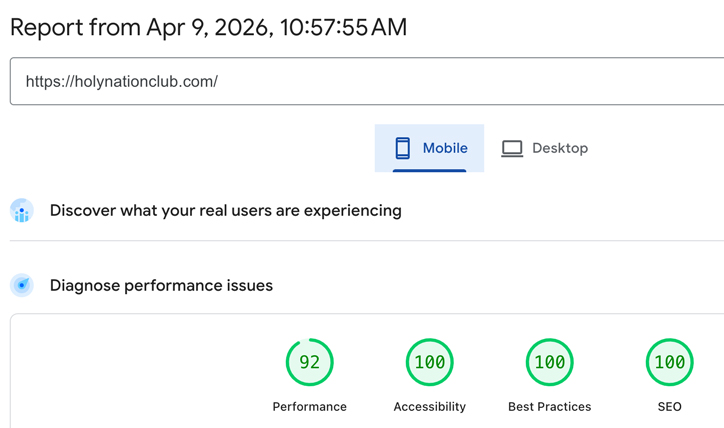Open Best Practices score gauge showing 100
Viewport: 724px width, 428px height.
pos(549,362)
